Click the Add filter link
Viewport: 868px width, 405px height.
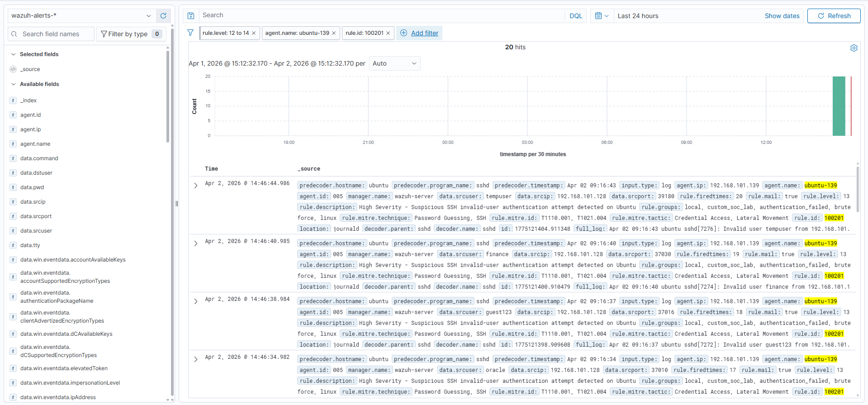click(x=425, y=33)
